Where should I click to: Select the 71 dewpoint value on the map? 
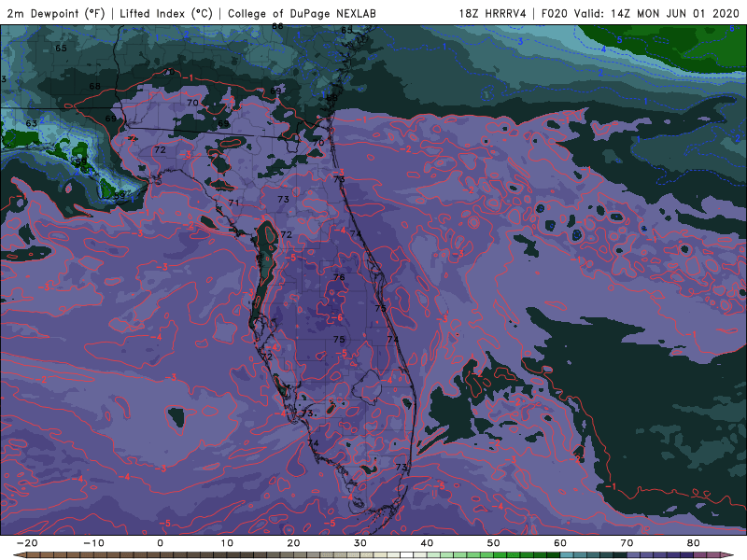233,203
